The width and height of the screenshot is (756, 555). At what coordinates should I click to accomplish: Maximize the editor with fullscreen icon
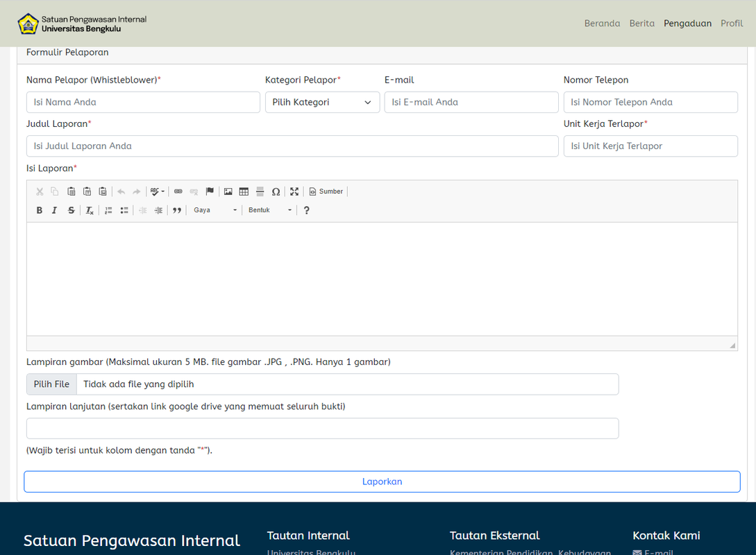tap(294, 191)
